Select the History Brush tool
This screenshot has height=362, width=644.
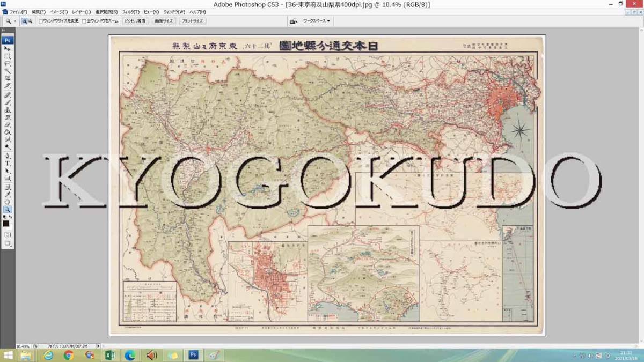[8, 117]
